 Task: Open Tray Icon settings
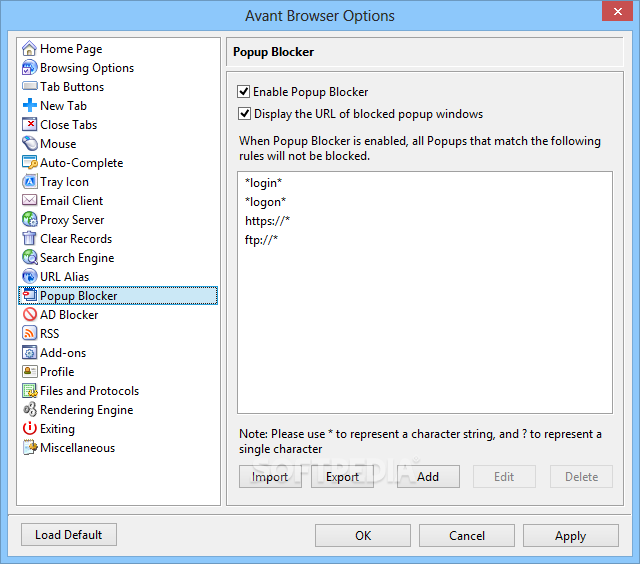coord(64,182)
